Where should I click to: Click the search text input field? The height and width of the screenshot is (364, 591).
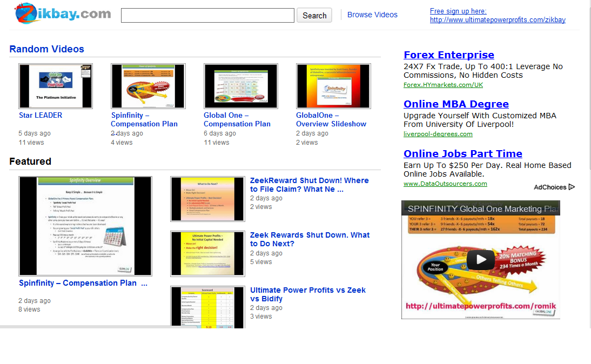(x=207, y=16)
